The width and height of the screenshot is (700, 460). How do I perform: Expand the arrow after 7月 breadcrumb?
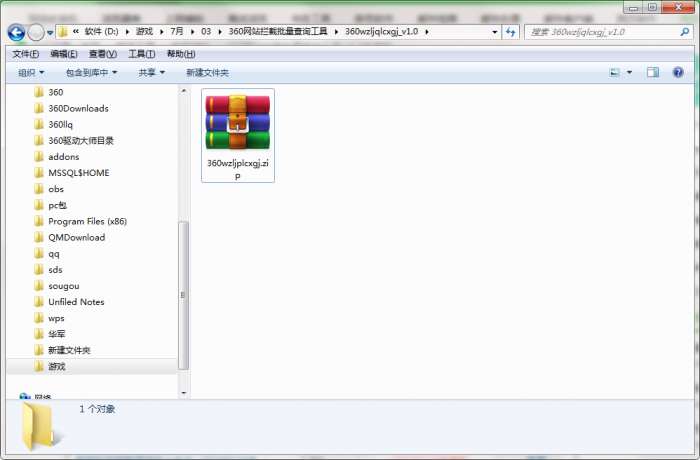pyautogui.click(x=192, y=32)
